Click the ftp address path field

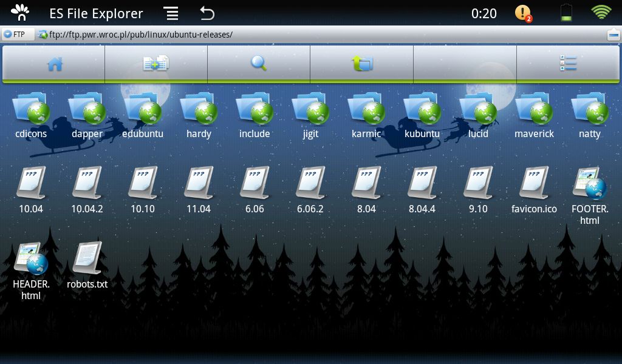click(321, 35)
